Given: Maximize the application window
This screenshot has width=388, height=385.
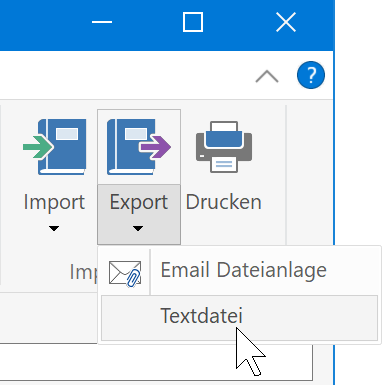Looking at the screenshot, I should [193, 22].
